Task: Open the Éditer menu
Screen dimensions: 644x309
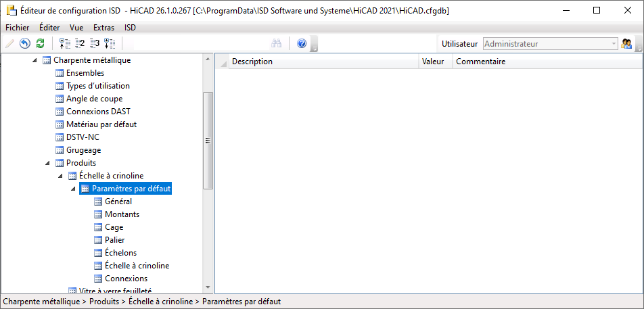Action: coord(49,28)
